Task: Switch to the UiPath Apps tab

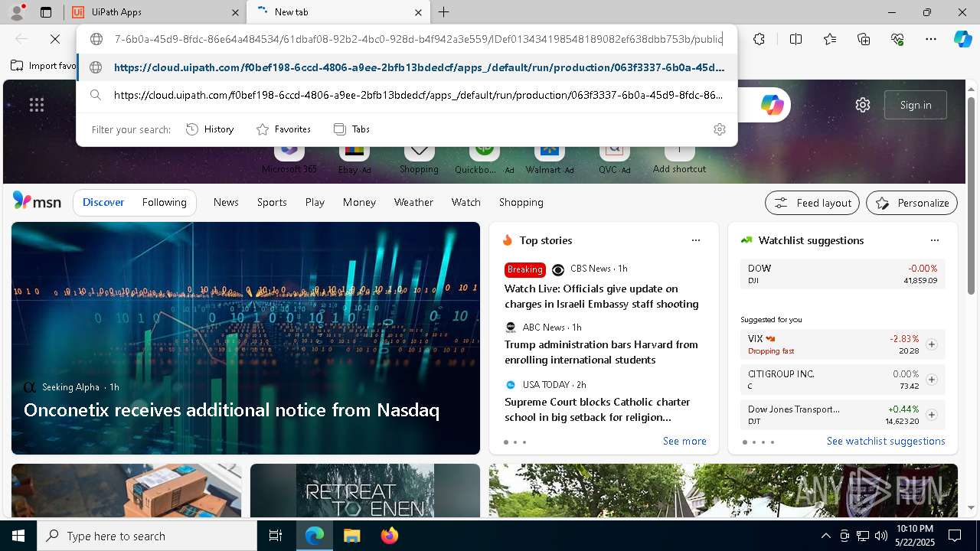Action: (155, 12)
